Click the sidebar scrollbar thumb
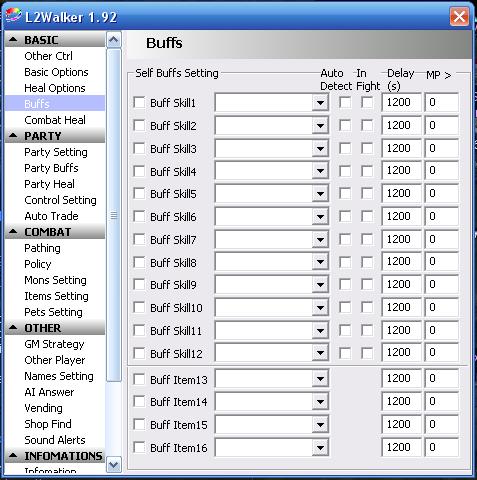The height and width of the screenshot is (480, 477). [113, 215]
